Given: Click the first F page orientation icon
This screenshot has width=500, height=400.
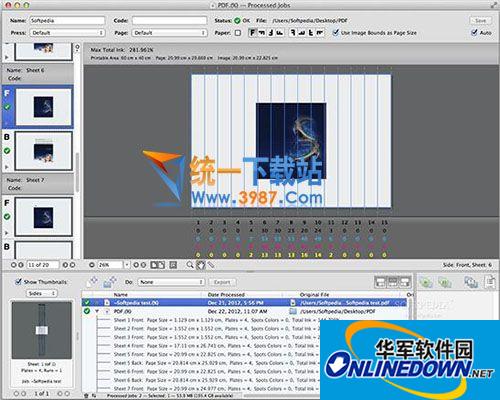Looking at the screenshot, I should tap(252, 33).
